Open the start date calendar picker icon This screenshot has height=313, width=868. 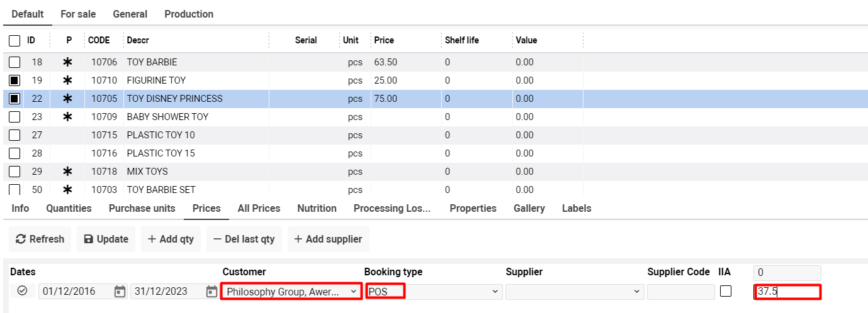tap(120, 292)
